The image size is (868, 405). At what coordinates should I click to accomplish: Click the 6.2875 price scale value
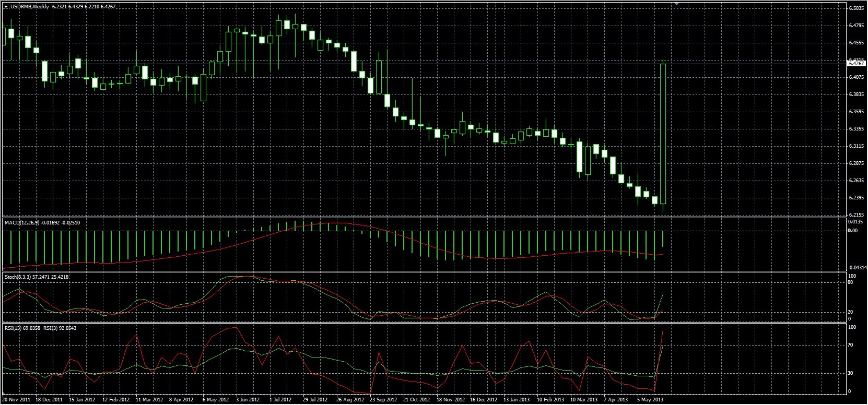click(x=856, y=163)
